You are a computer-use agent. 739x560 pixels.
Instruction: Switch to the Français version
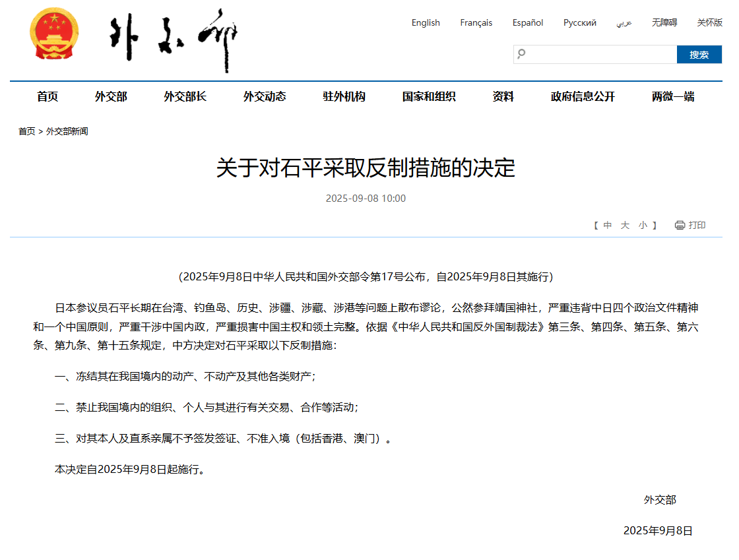coord(476,22)
